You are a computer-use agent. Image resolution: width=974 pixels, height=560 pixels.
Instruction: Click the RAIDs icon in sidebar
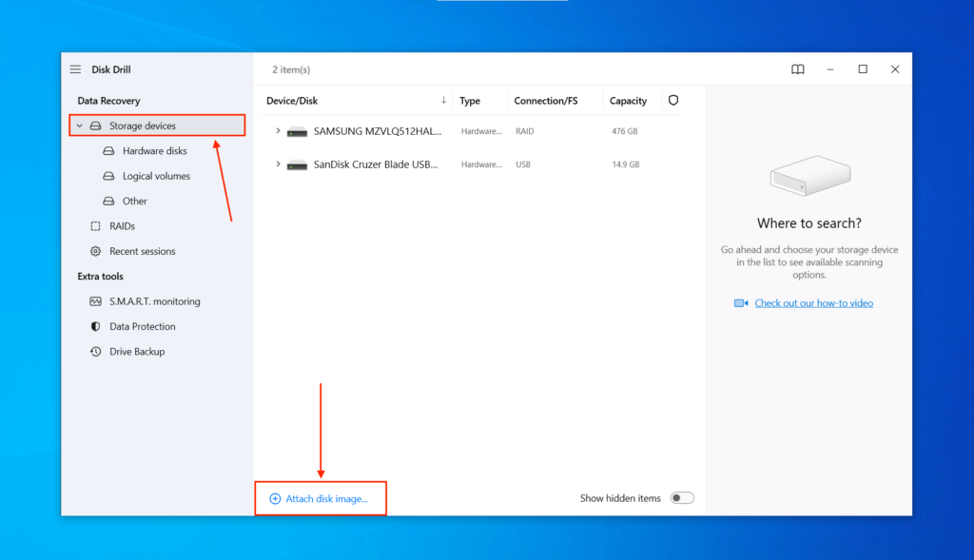pos(95,225)
